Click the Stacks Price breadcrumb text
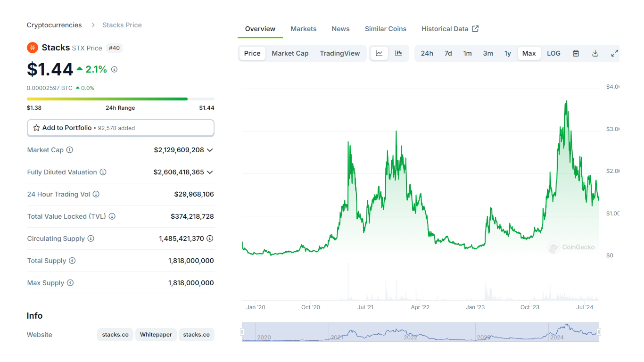The height and width of the screenshot is (362, 644). click(x=122, y=25)
